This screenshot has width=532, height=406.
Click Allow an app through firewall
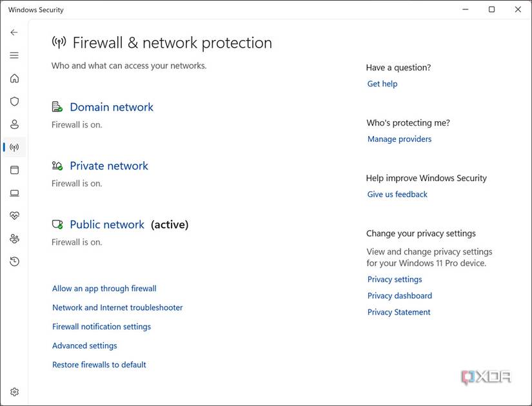[x=104, y=289]
